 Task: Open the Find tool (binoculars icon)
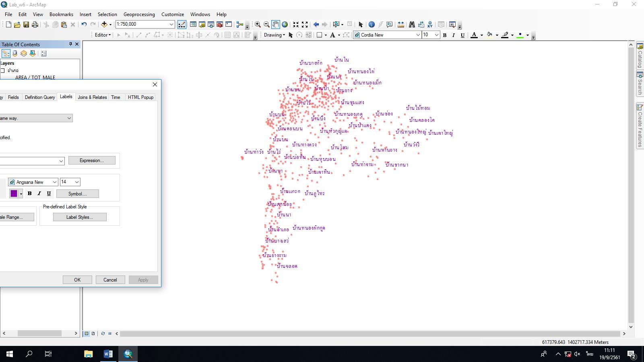pos(412,24)
